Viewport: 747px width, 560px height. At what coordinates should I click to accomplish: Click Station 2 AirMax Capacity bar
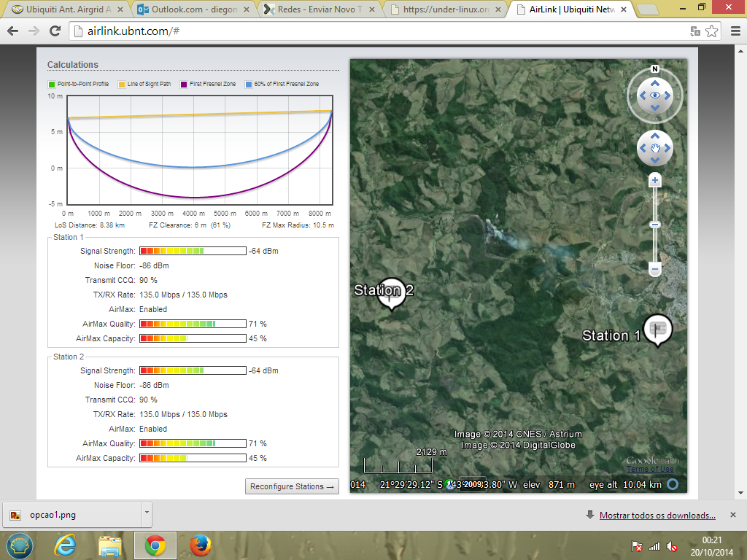[193, 458]
